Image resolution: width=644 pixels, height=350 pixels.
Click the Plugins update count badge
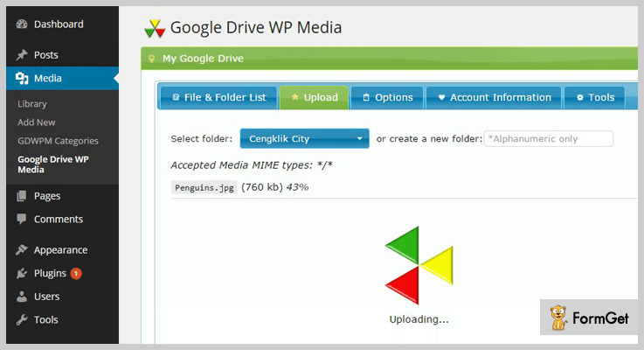[x=76, y=274]
